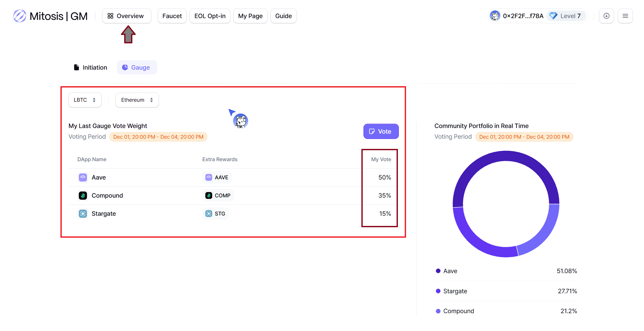
Task: Click the STG reward token chip
Action: click(x=216, y=214)
